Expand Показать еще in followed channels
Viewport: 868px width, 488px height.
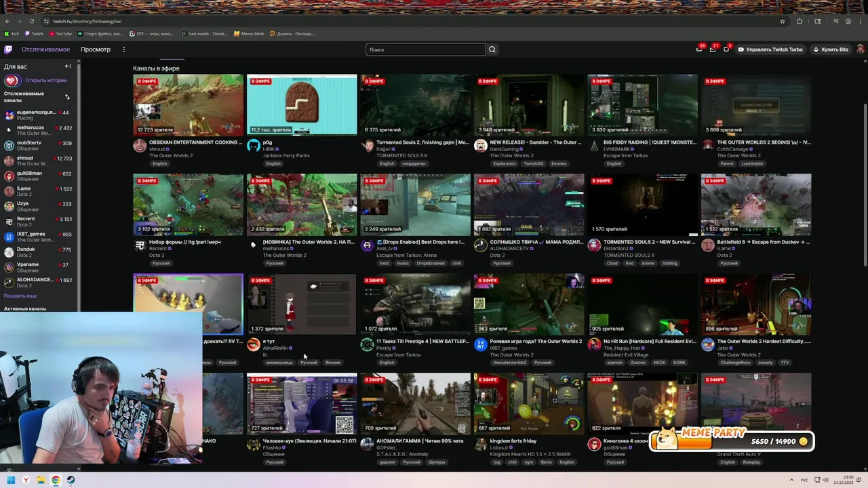[20, 296]
